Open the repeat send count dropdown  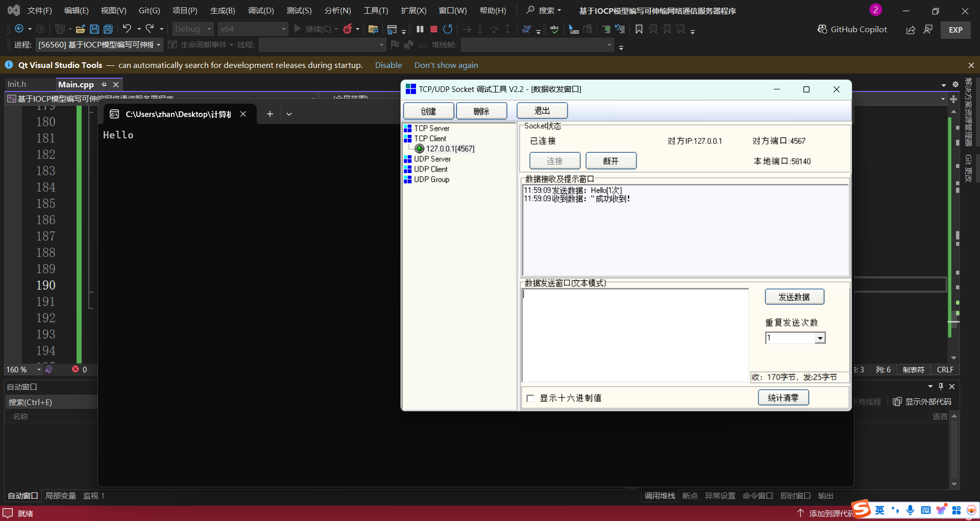[820, 338]
